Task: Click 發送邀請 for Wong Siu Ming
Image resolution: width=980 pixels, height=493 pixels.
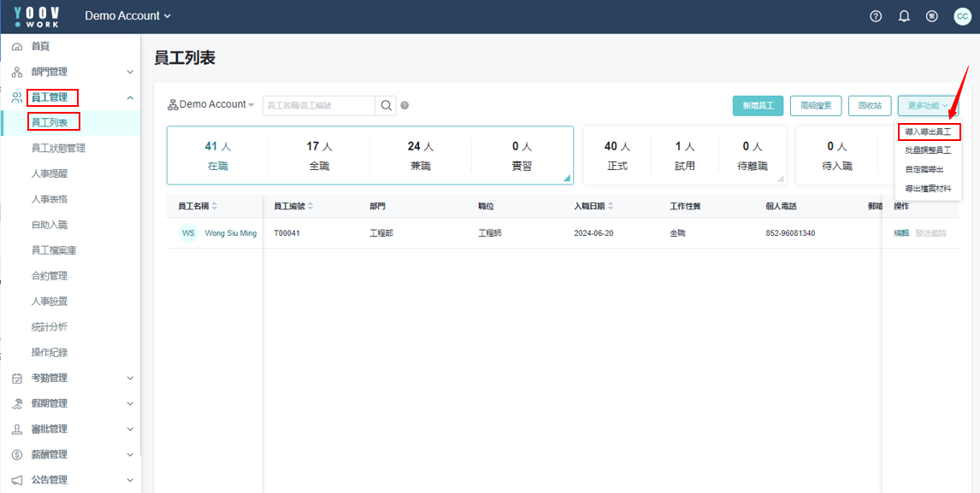Action: tap(930, 233)
